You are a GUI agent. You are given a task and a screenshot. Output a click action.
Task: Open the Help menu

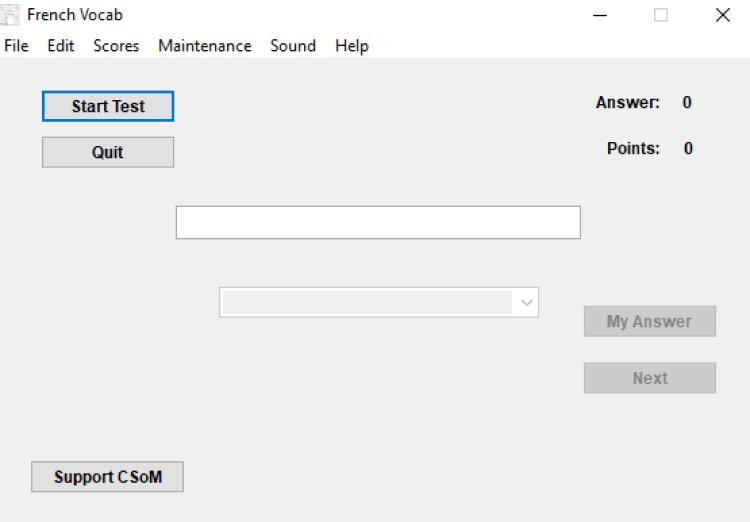351,46
